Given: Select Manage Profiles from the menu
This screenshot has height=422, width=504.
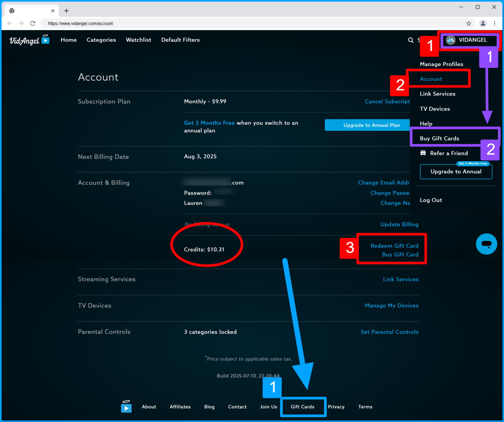Looking at the screenshot, I should (x=441, y=64).
